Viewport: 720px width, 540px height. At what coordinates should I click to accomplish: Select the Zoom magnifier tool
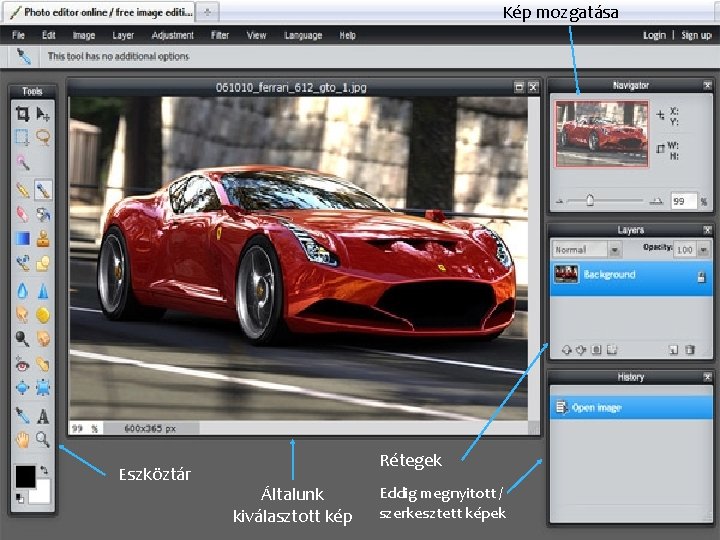(x=43, y=439)
